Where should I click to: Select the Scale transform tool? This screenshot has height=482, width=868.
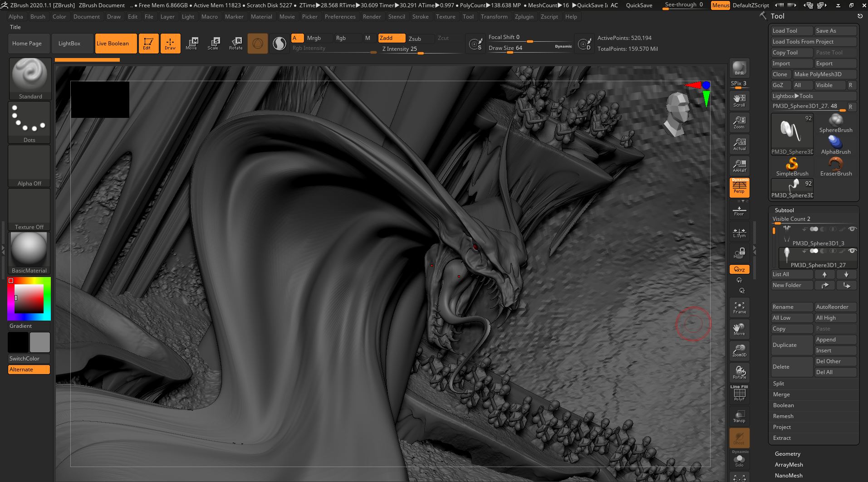[x=213, y=44]
